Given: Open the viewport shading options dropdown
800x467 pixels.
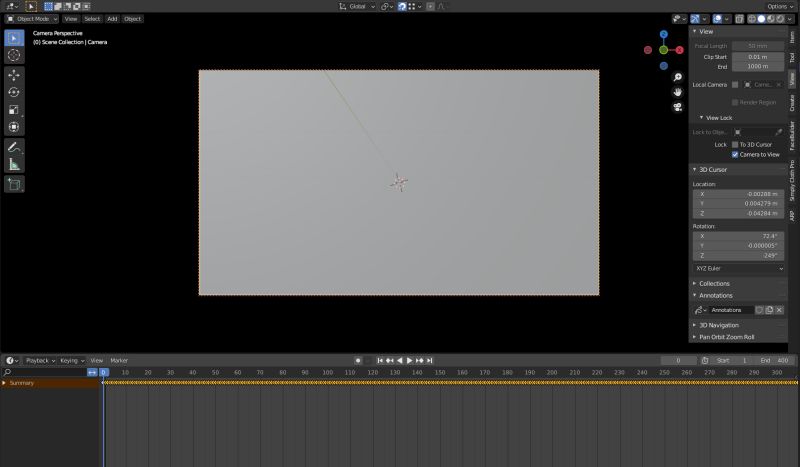Looking at the screenshot, I should click(x=790, y=19).
